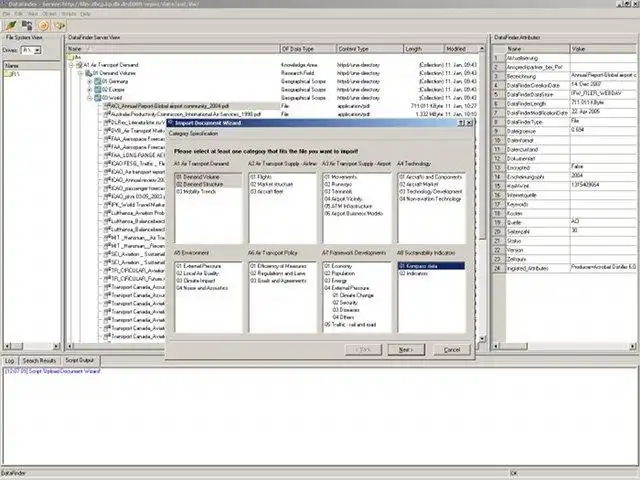Click the folder icon in File System View list

pos(7,74)
